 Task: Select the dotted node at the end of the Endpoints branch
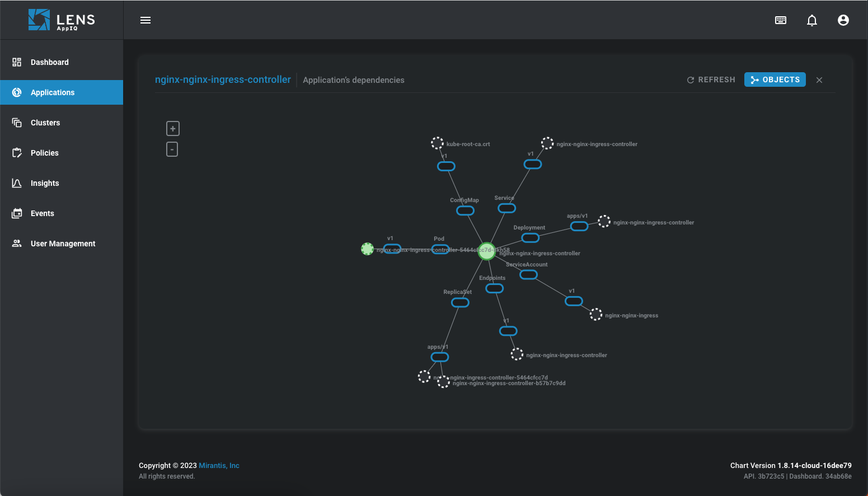pos(517,354)
